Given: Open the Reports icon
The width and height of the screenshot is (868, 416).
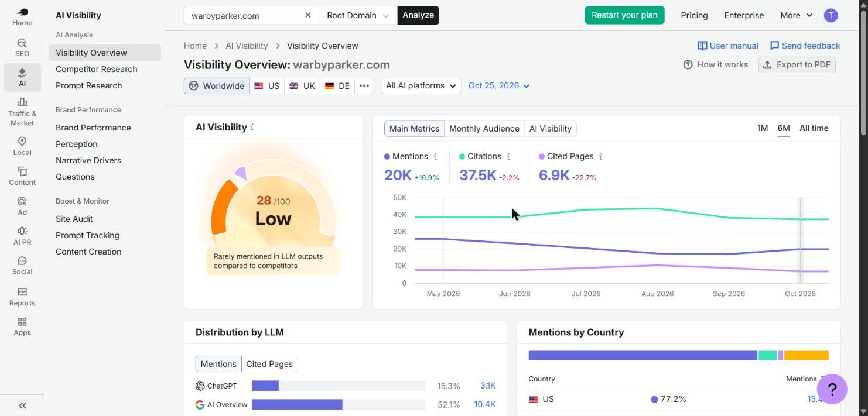Looking at the screenshot, I should pos(22,297).
